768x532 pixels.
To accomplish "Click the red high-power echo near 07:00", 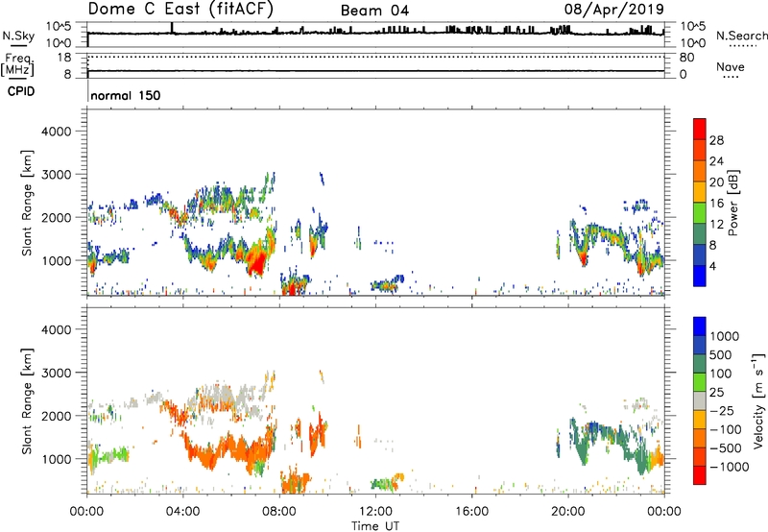I will [x=256, y=260].
